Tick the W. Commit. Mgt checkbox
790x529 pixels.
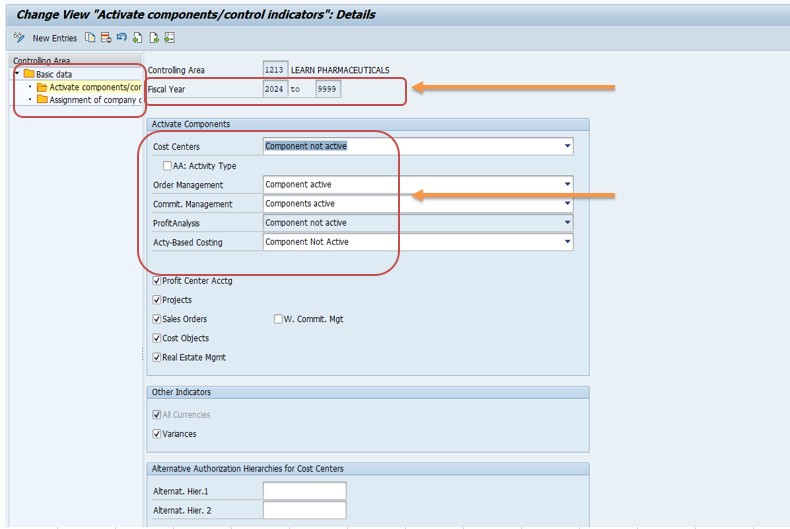click(x=278, y=319)
